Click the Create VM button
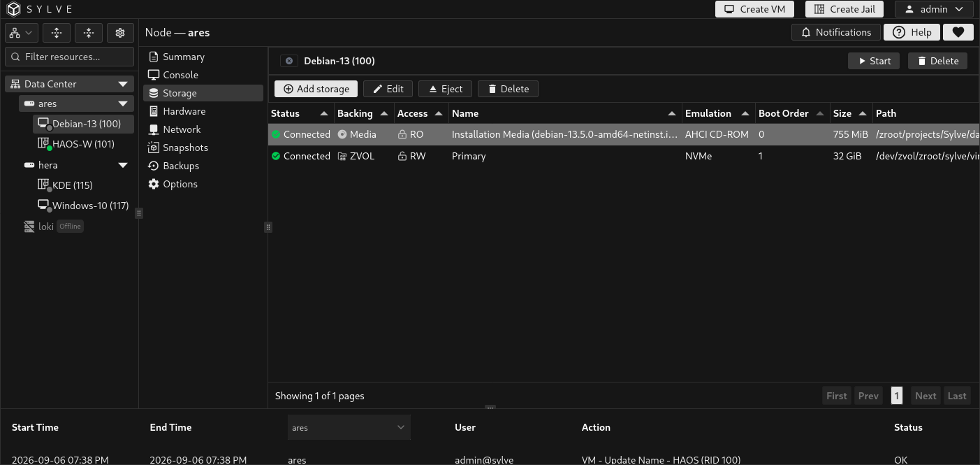Viewport: 980px width, 465px height. coord(754,9)
